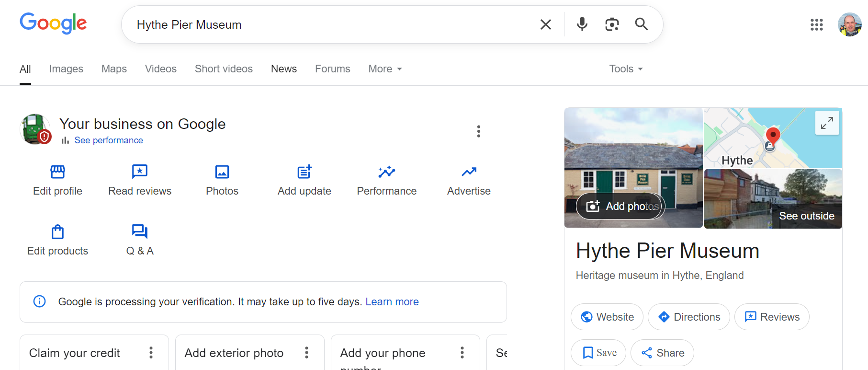The image size is (868, 370).
Task: Open the Add your phone number card
Action: click(406, 353)
